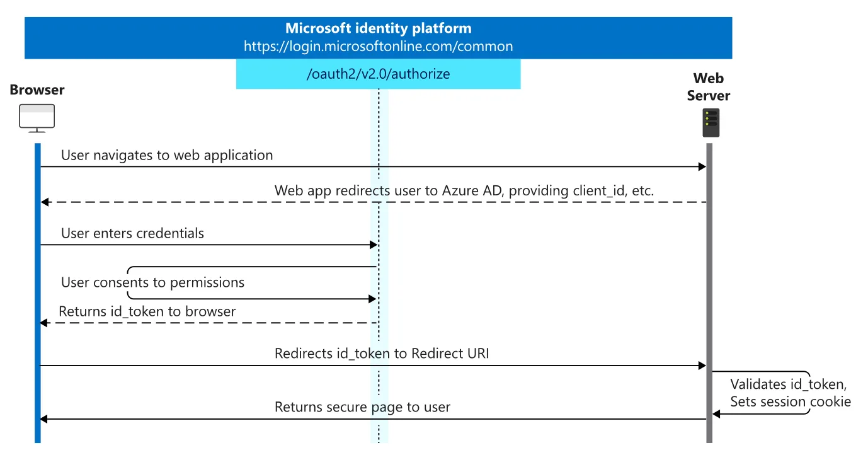Screen dimensions: 868x450
Task: Click 'Returns secure page to user' label
Action: [x=362, y=407]
